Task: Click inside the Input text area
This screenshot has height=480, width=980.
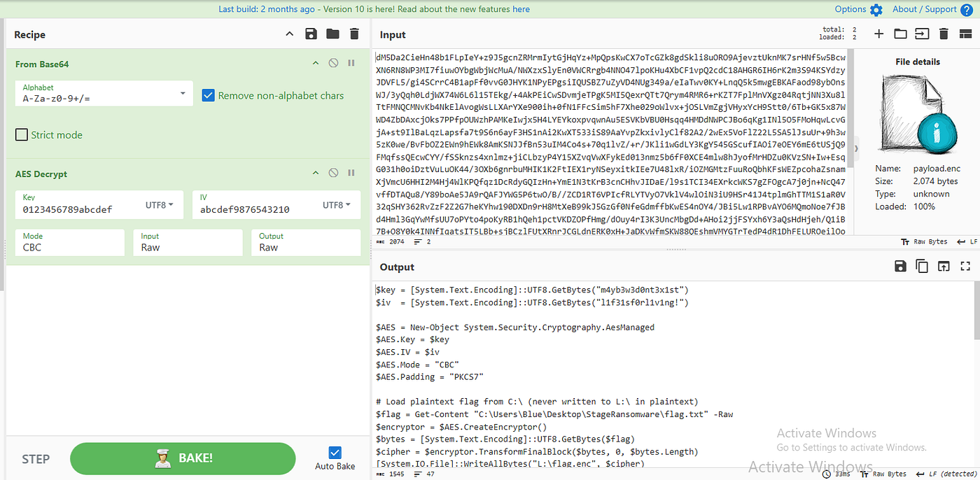Action: pos(611,143)
